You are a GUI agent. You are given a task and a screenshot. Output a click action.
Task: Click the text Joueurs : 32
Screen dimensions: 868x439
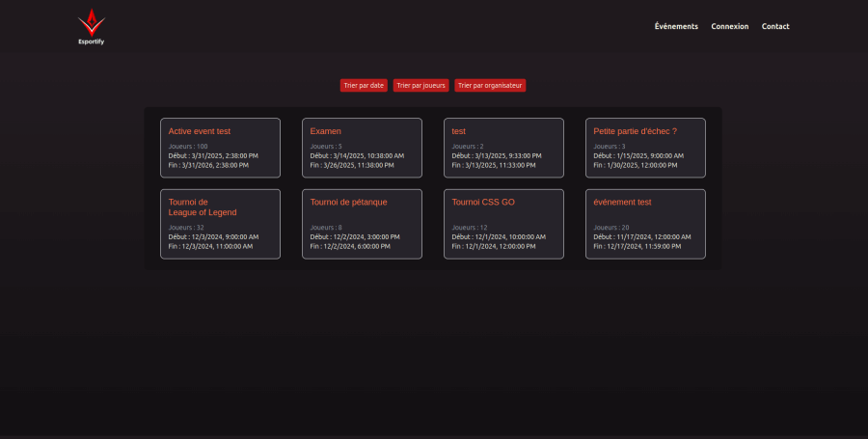186,227
